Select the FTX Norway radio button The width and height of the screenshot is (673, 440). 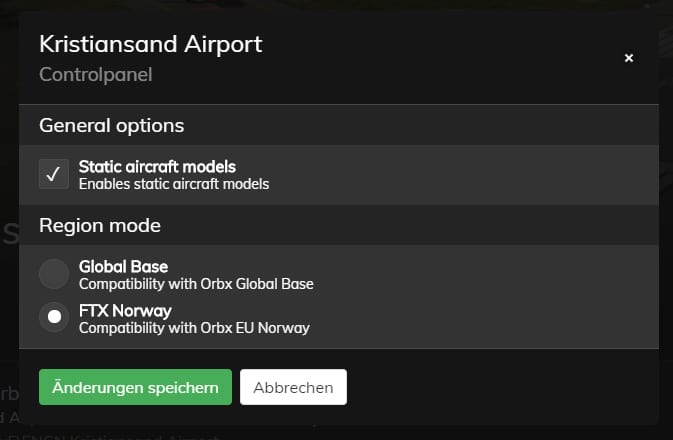54,318
